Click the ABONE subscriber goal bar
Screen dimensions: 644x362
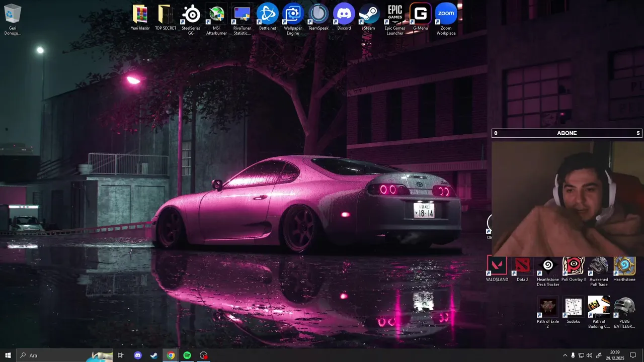tap(567, 133)
